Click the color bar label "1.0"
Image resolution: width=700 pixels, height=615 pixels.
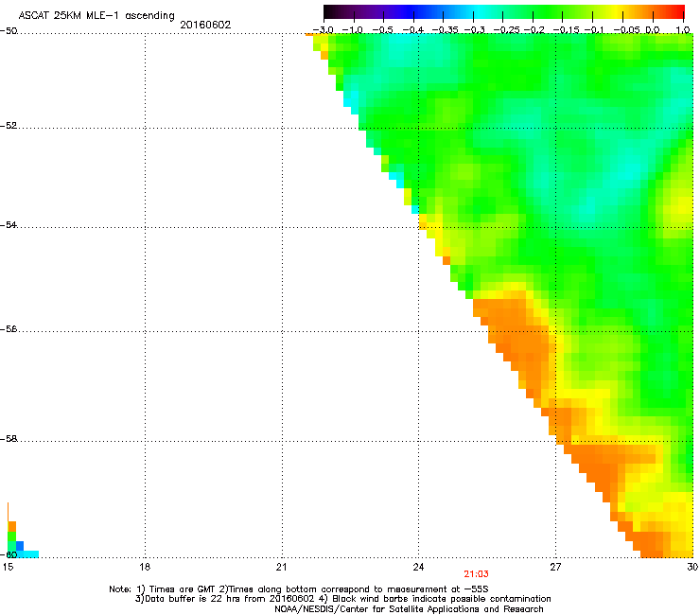coord(683,30)
